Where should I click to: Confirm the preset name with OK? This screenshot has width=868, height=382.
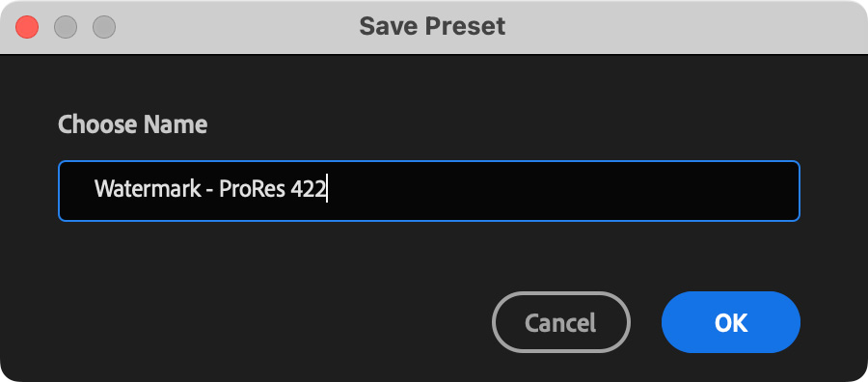(731, 322)
